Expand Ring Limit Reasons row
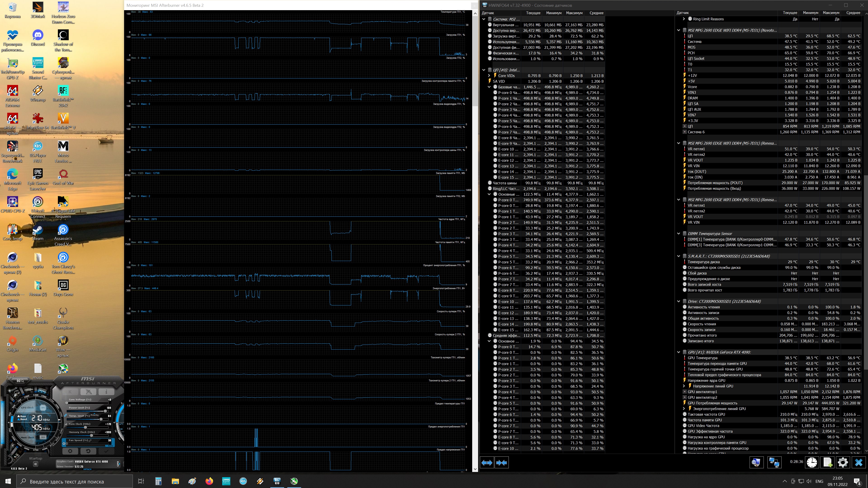The width and height of the screenshot is (868, 488). [684, 19]
